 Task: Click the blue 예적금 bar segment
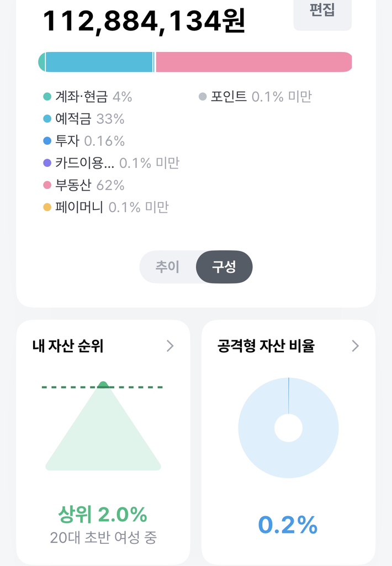click(99, 62)
